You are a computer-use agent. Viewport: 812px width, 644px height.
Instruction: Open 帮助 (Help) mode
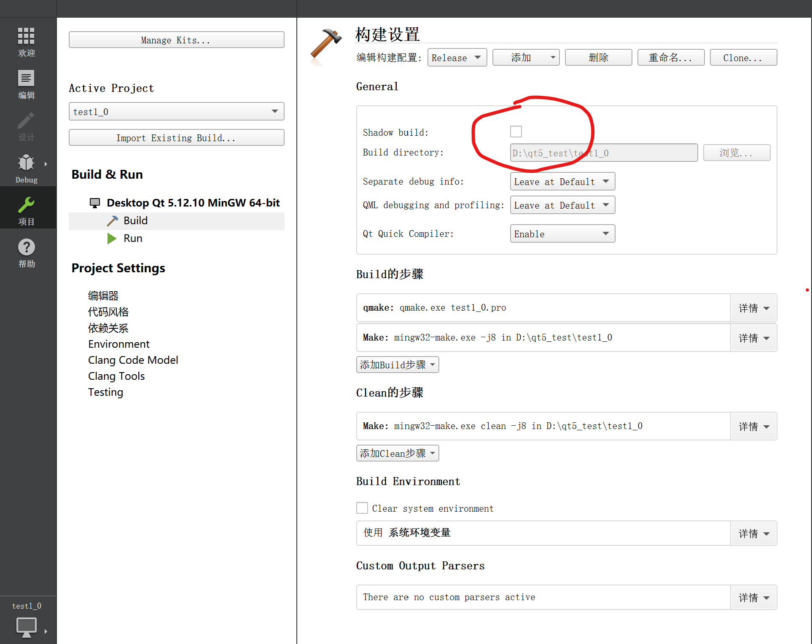tap(26, 252)
